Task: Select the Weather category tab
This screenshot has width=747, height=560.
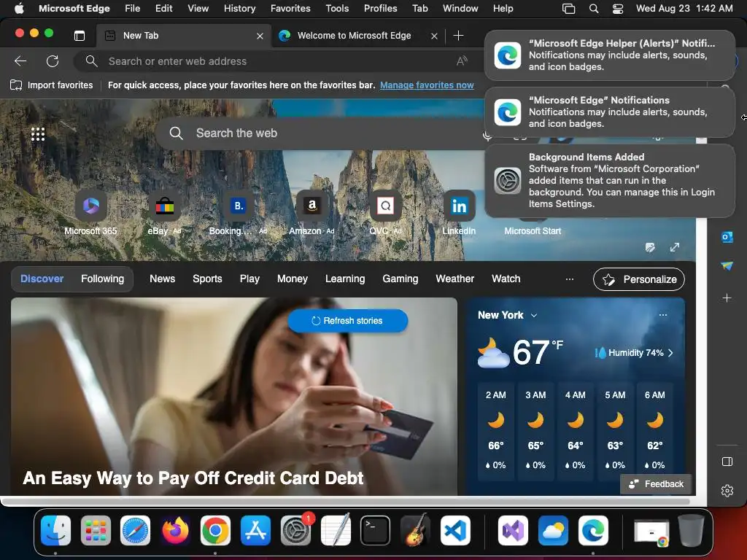Action: [x=455, y=279]
